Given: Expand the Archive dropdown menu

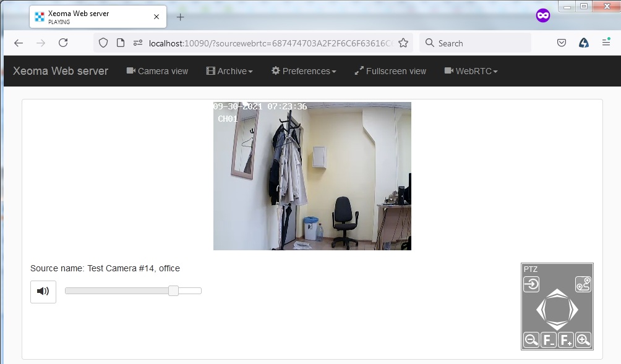Looking at the screenshot, I should click(229, 71).
